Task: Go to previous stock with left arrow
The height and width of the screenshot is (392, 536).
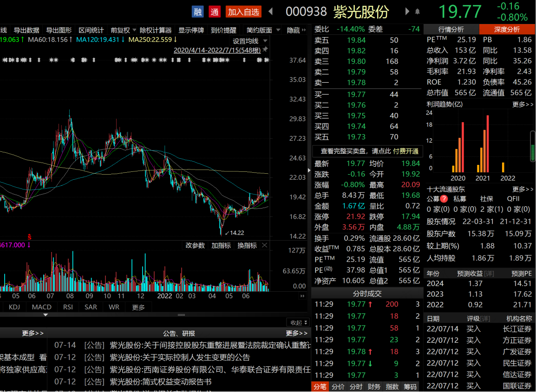Action: (271, 12)
